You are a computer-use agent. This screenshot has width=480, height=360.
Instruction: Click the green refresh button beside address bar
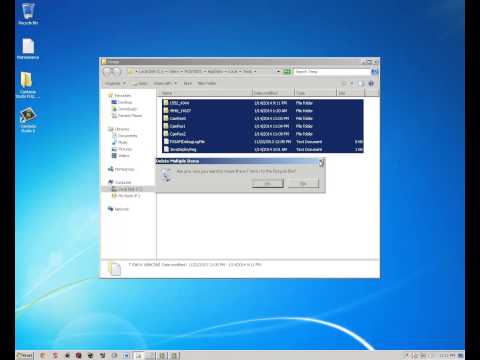click(287, 72)
